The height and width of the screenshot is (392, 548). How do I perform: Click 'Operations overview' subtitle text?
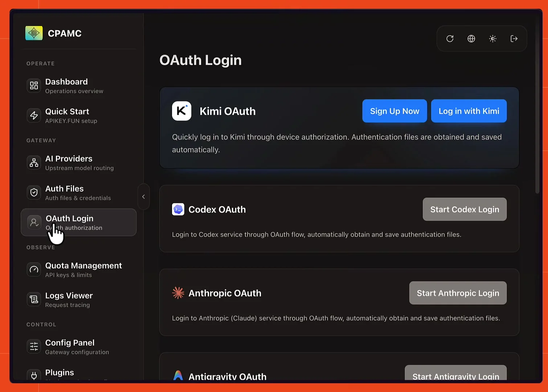(74, 91)
